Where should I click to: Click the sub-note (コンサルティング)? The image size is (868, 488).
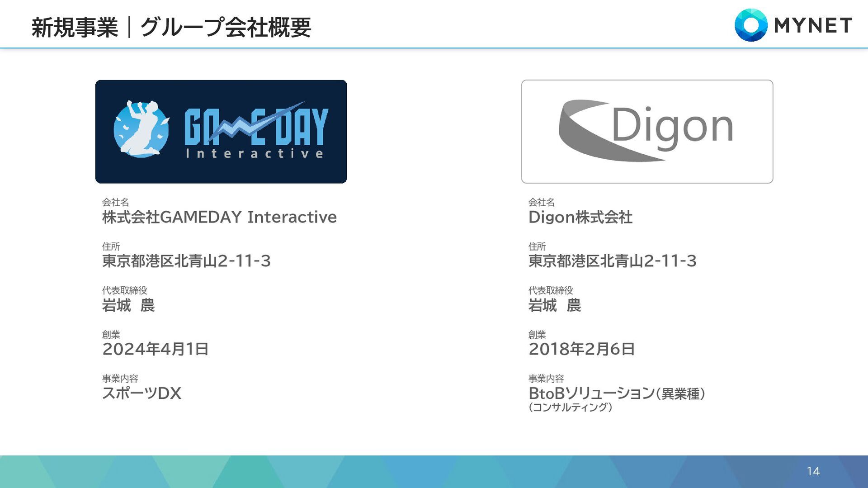point(571,407)
